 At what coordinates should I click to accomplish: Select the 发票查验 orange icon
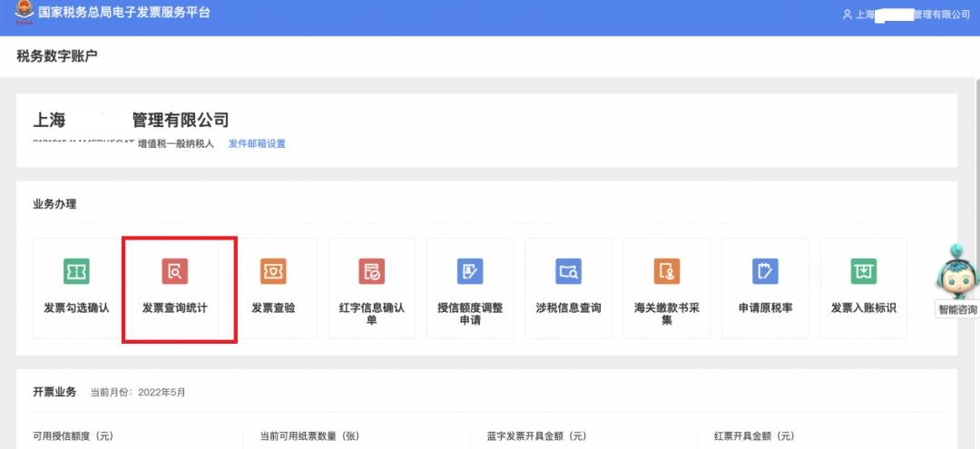[273, 270]
